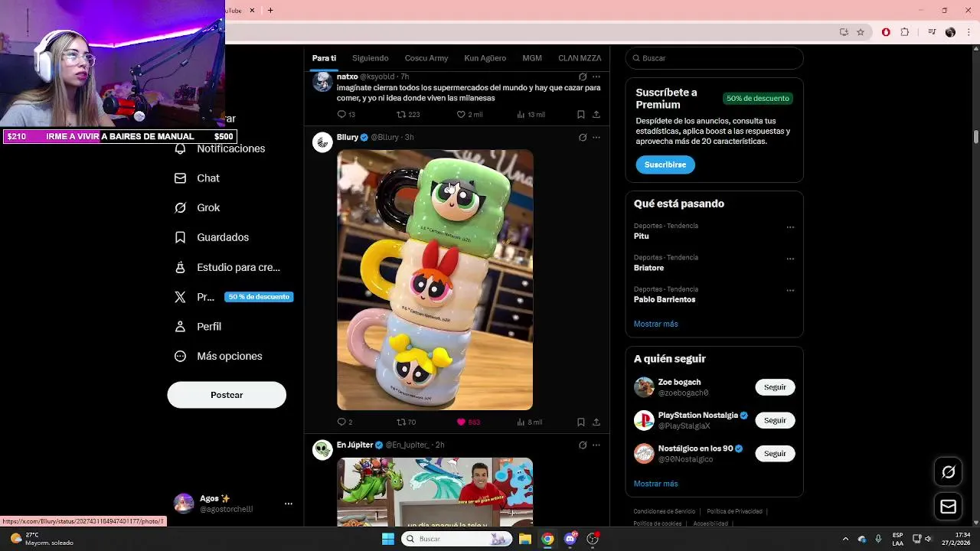Open Bllury's profile avatar
Image resolution: width=980 pixels, height=551 pixels.
(x=322, y=142)
